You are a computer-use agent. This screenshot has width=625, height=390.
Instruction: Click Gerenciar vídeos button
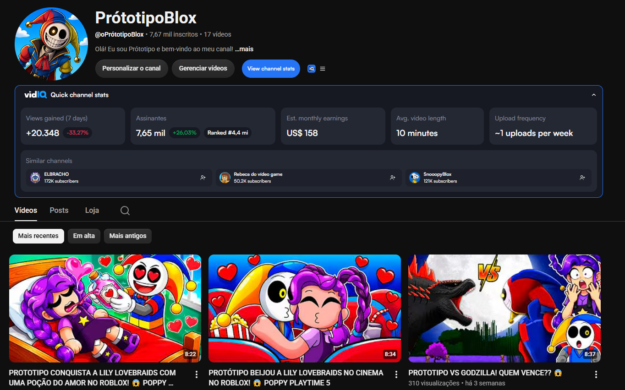(x=203, y=69)
